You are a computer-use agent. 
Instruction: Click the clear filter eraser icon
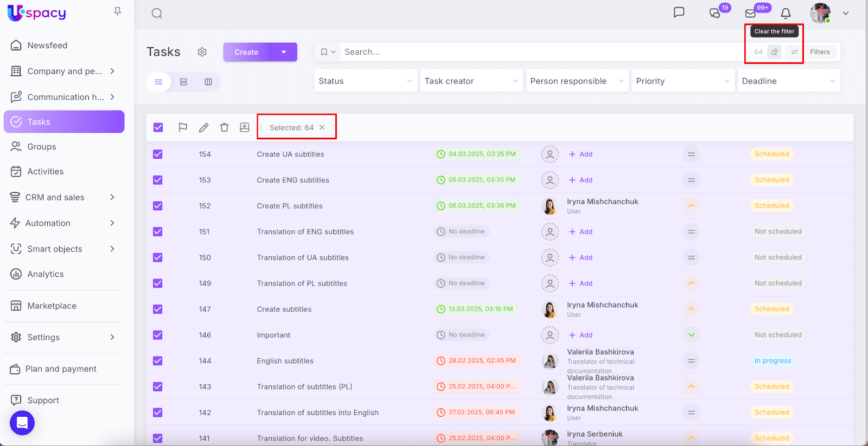click(x=775, y=52)
